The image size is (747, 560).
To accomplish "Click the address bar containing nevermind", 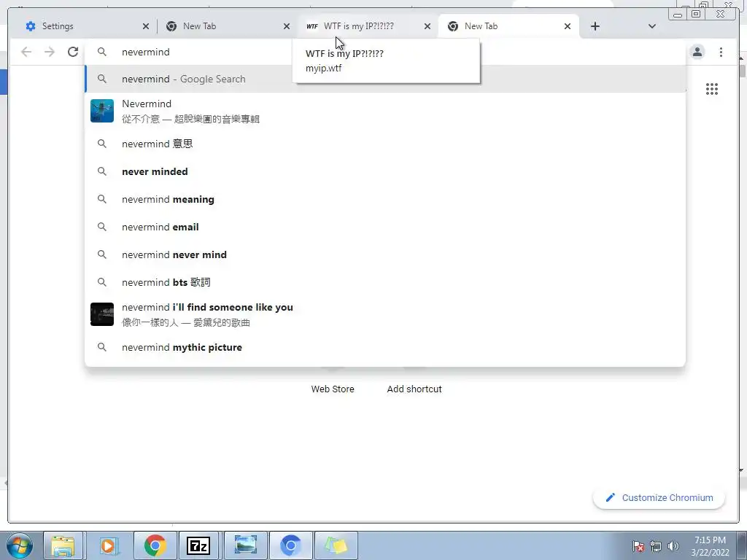I will pos(385,52).
